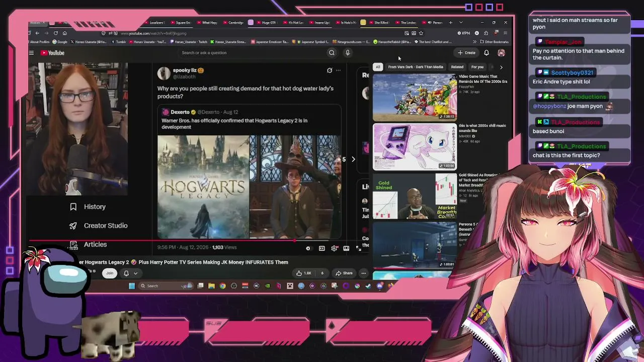Open the tweet's more options ellipsis

tap(338, 70)
